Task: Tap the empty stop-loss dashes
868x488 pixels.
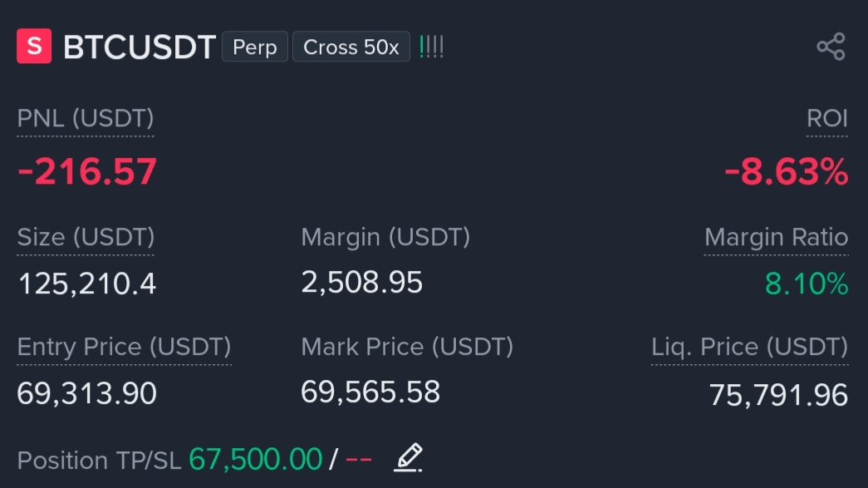Action: pyautogui.click(x=359, y=459)
